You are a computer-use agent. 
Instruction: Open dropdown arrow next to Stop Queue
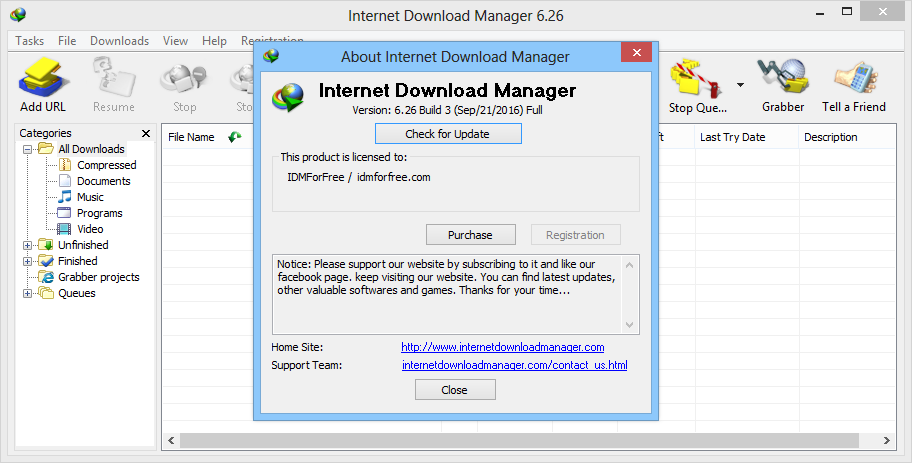[740, 85]
